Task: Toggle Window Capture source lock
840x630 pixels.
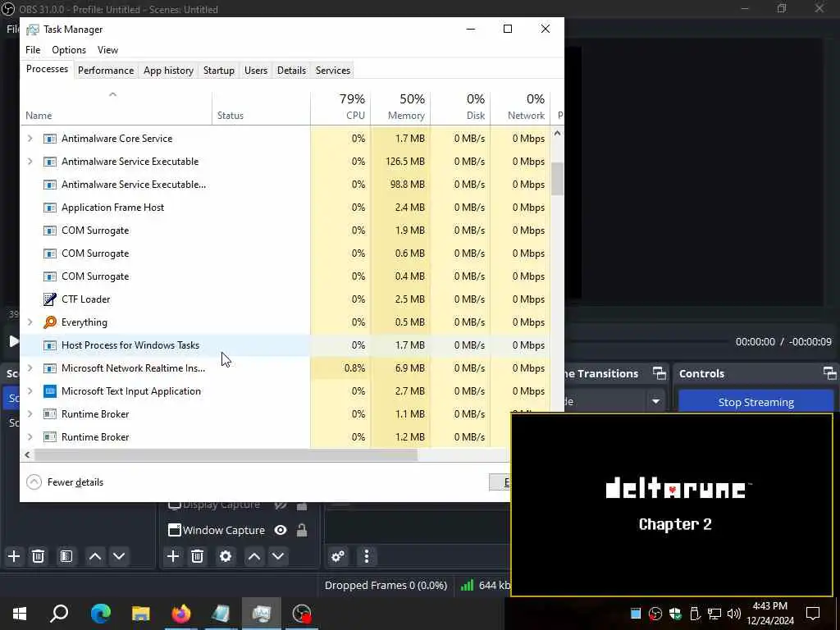Action: coord(302,531)
